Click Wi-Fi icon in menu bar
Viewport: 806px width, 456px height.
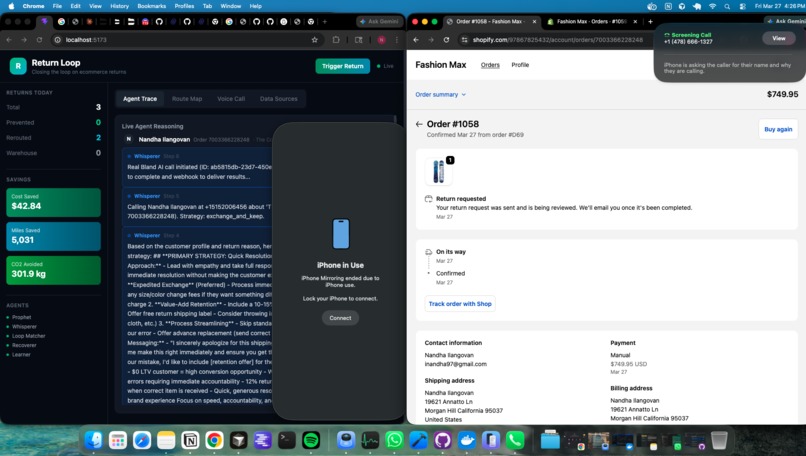(x=712, y=6)
